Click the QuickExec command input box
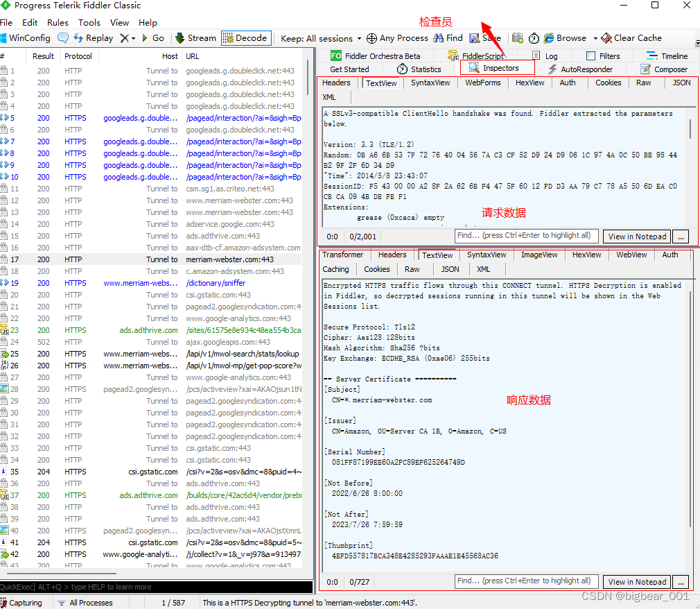700x609 pixels. click(x=156, y=587)
